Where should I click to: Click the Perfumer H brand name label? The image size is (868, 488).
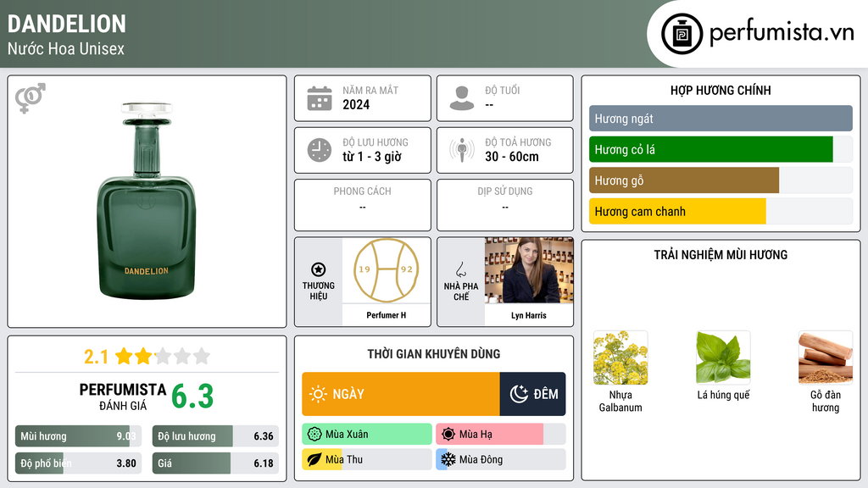[387, 315]
